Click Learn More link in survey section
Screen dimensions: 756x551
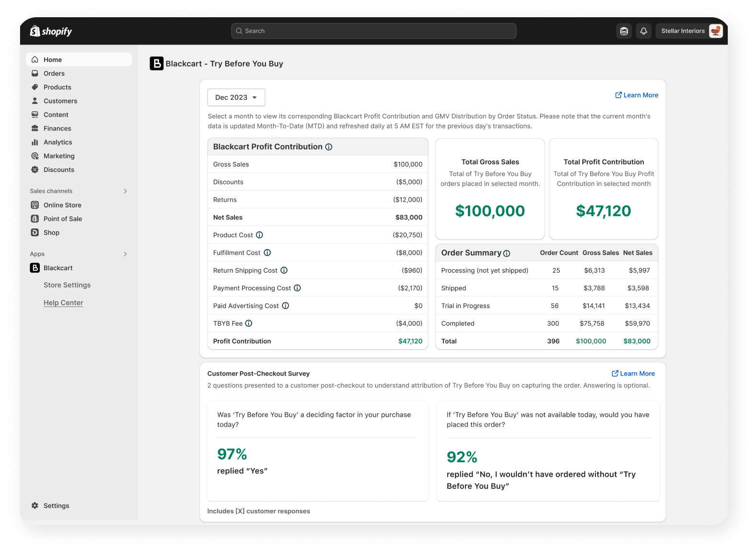pyautogui.click(x=633, y=374)
